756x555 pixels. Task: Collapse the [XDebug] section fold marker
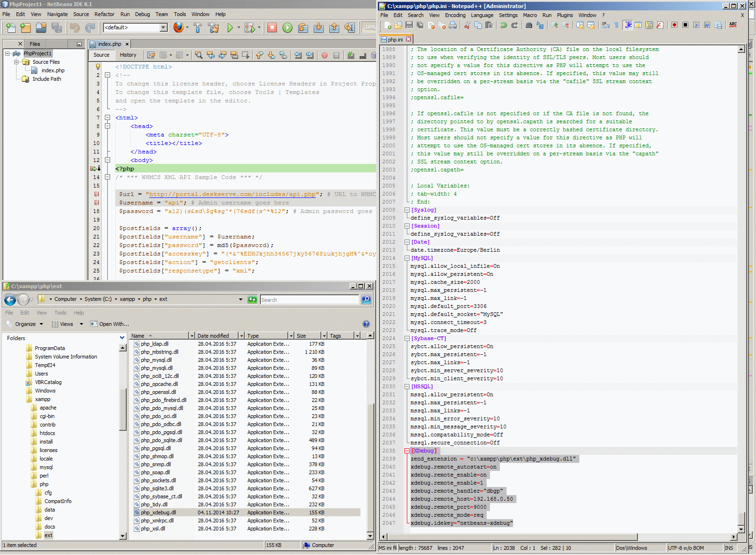(x=407, y=451)
